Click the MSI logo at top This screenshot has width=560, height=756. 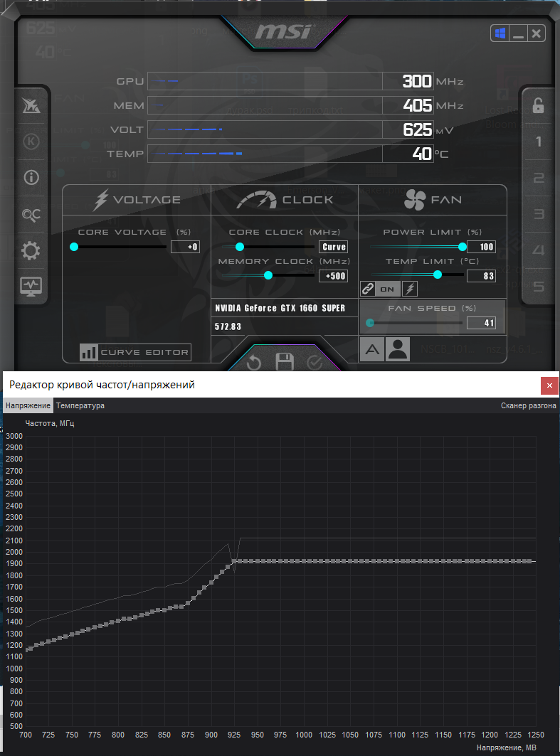coord(284,31)
